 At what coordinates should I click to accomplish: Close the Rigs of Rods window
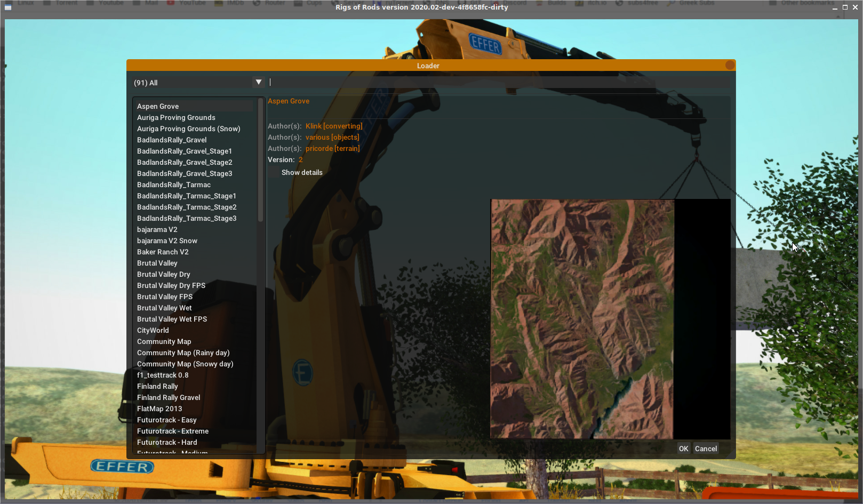(x=855, y=7)
